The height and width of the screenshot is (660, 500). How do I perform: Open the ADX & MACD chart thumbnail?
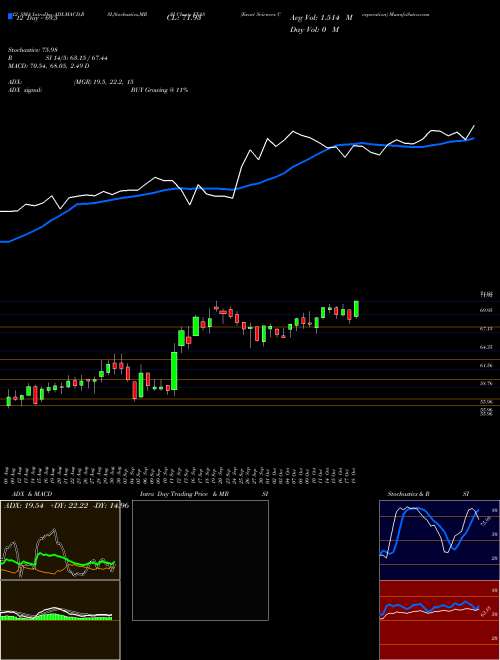(x=60, y=540)
